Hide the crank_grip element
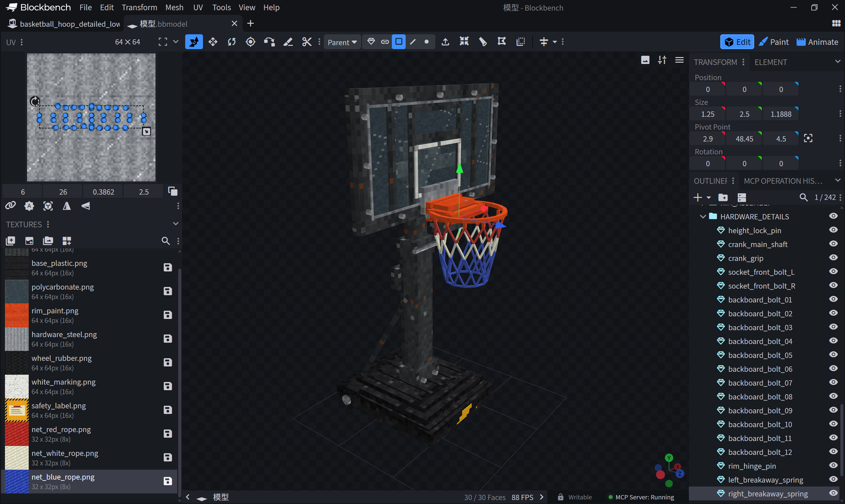845x504 pixels. pos(833,258)
